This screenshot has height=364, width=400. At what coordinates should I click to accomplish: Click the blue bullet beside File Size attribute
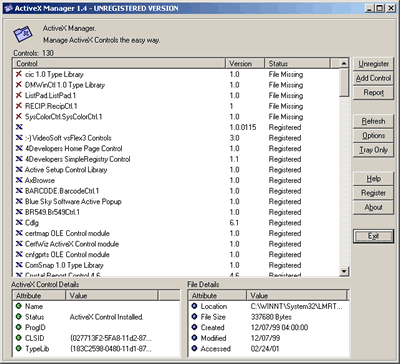click(x=194, y=317)
